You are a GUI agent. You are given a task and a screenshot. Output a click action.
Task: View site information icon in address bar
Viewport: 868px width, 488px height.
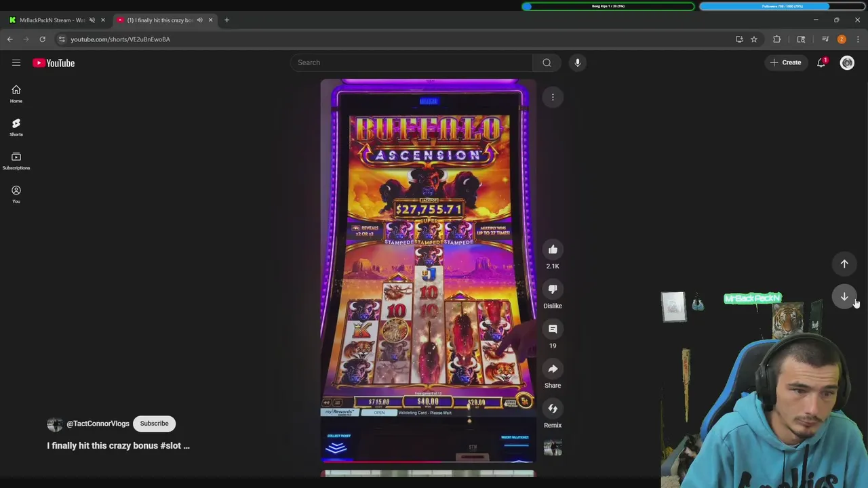pos(62,39)
